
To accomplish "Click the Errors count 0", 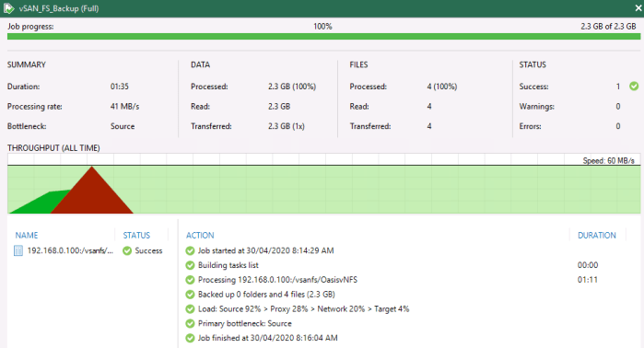I will click(618, 126).
